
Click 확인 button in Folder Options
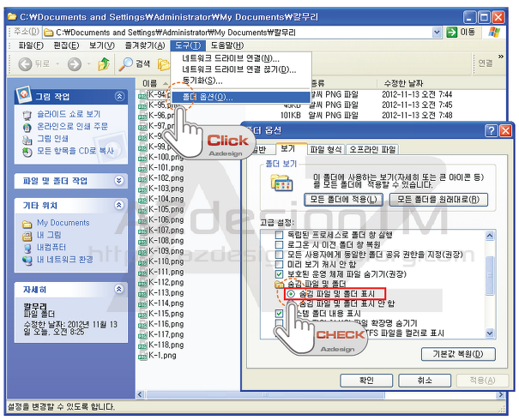coord(366,381)
